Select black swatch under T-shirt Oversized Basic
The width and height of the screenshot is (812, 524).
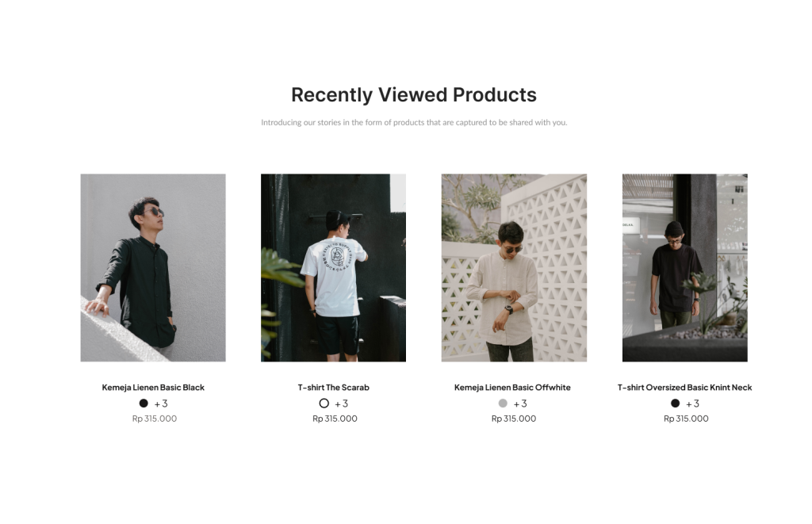point(676,403)
